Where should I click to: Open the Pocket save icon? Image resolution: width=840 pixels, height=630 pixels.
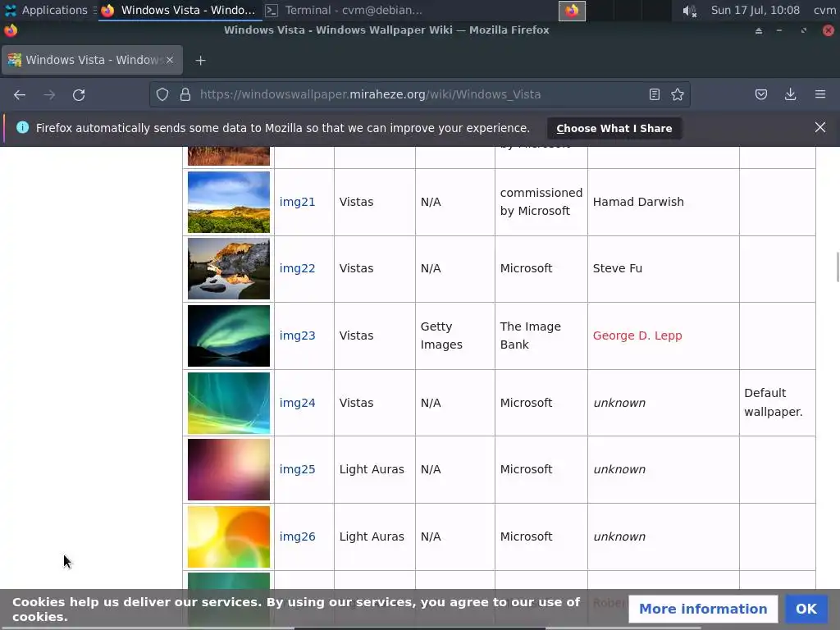point(760,95)
